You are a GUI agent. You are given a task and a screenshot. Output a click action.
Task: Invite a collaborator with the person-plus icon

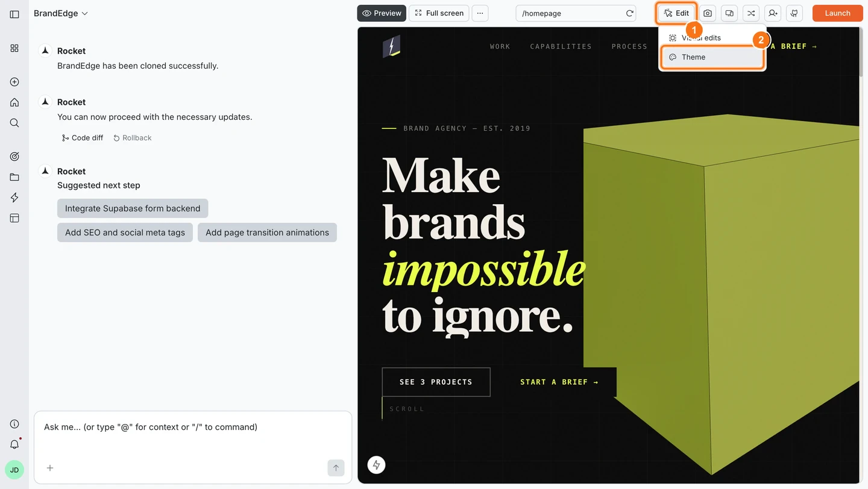(x=773, y=13)
